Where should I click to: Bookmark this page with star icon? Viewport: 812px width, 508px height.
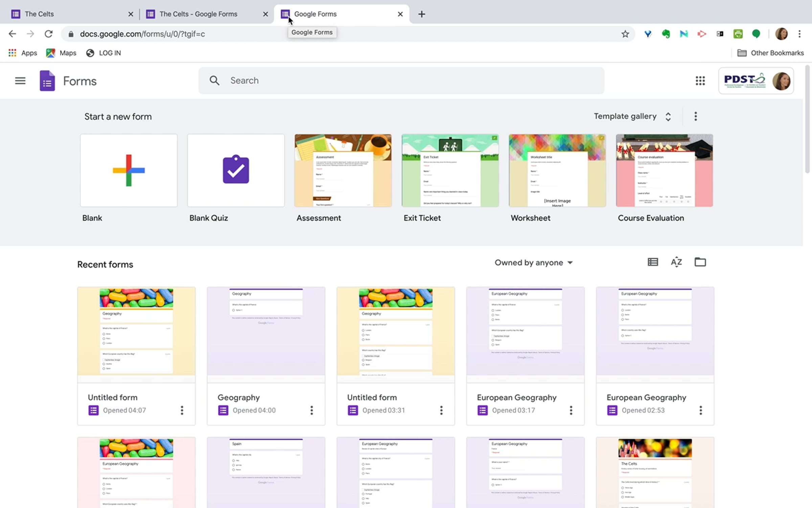(x=625, y=34)
